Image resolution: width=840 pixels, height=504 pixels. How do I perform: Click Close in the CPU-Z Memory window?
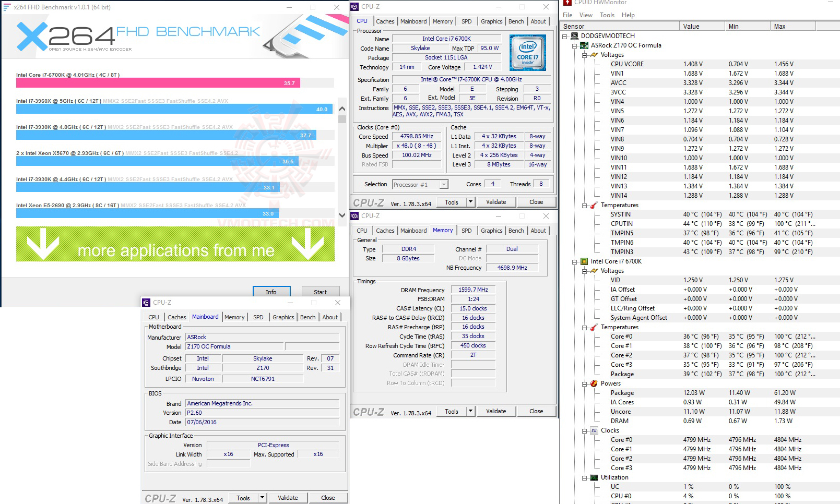(x=536, y=411)
